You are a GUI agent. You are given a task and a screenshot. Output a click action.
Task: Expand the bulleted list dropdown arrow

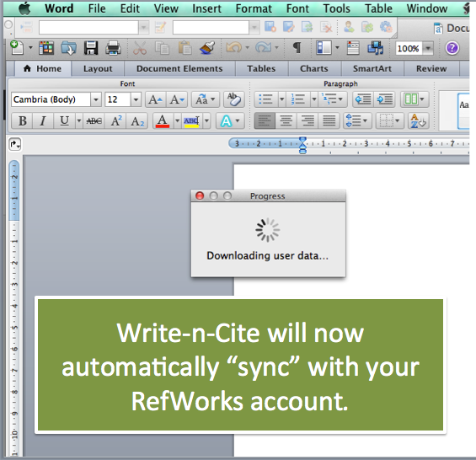[282, 99]
